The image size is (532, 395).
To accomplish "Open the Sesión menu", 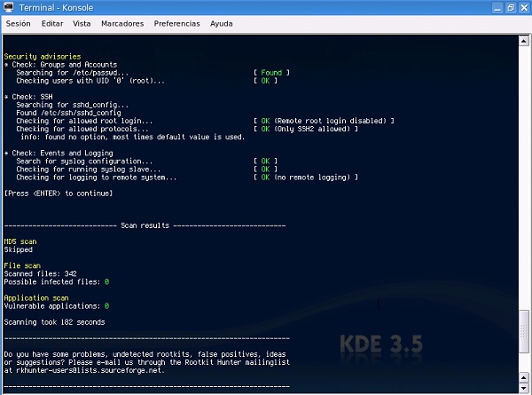I will click(x=18, y=23).
